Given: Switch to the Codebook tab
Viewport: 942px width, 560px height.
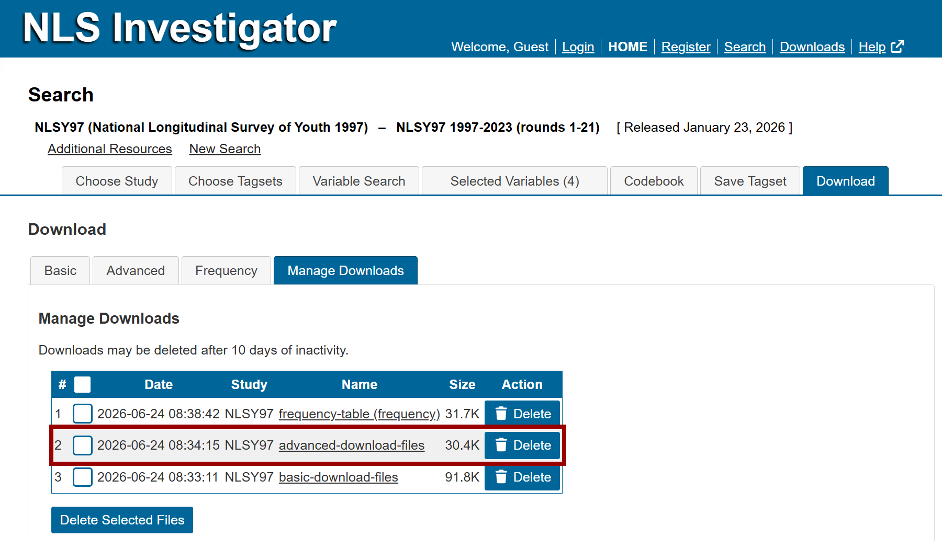Looking at the screenshot, I should (654, 181).
